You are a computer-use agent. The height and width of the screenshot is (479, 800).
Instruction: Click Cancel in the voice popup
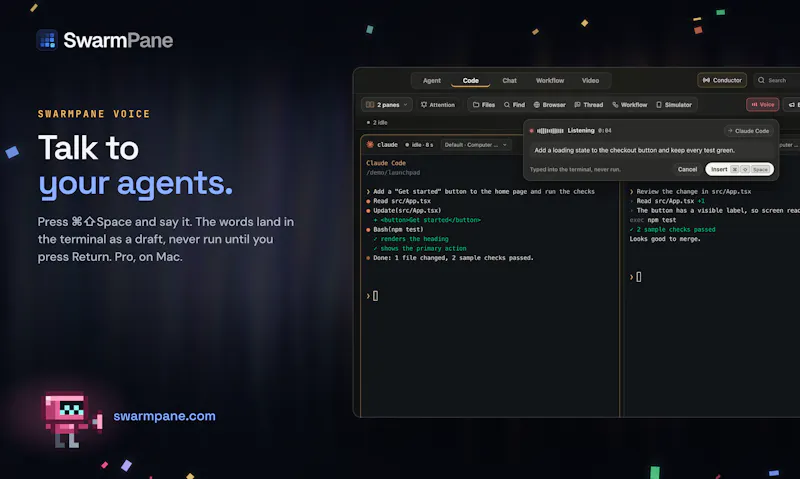pyautogui.click(x=687, y=169)
